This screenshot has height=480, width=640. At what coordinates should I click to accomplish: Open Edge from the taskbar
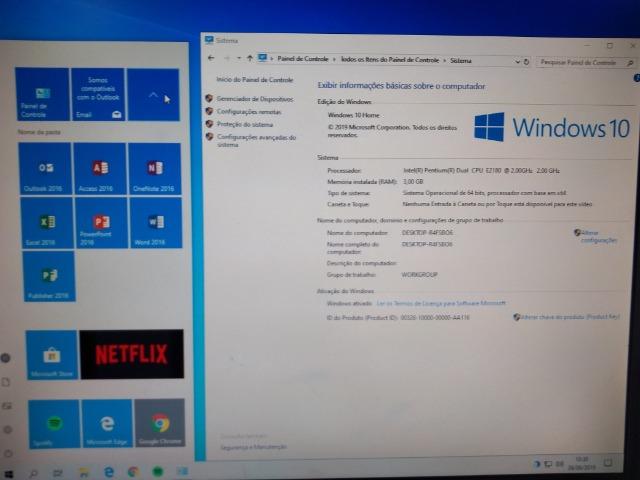pos(109,472)
